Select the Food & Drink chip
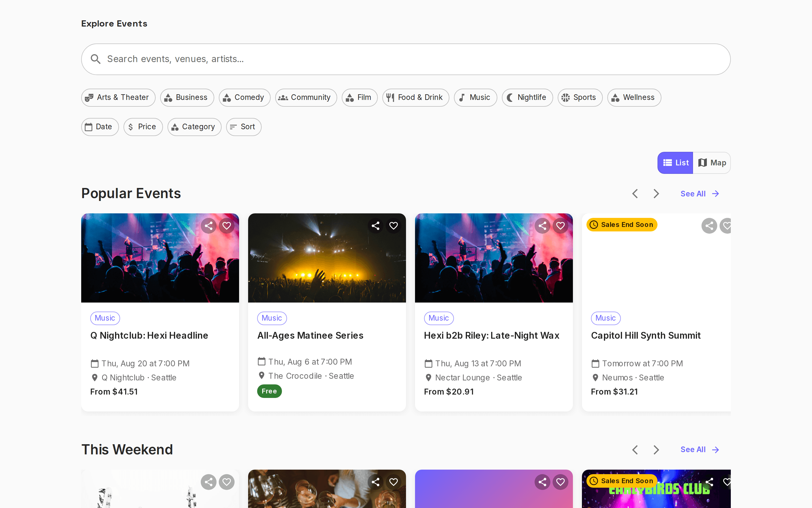Viewport: 812px width, 508px height. (x=415, y=97)
